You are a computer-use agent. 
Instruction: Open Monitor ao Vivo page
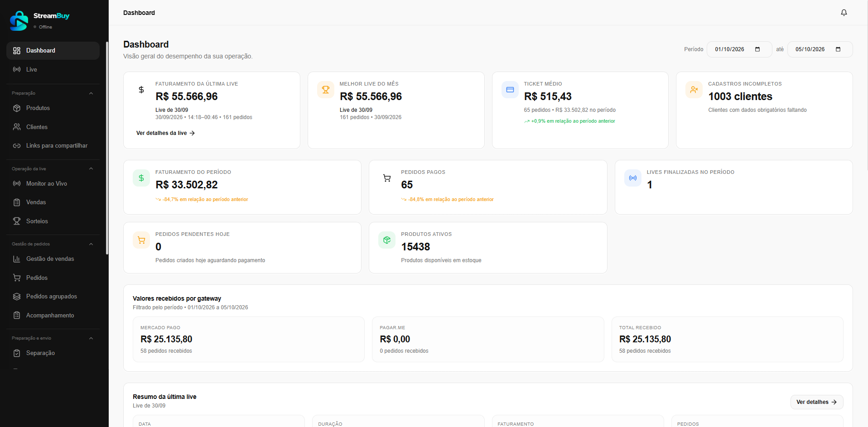(x=53, y=183)
